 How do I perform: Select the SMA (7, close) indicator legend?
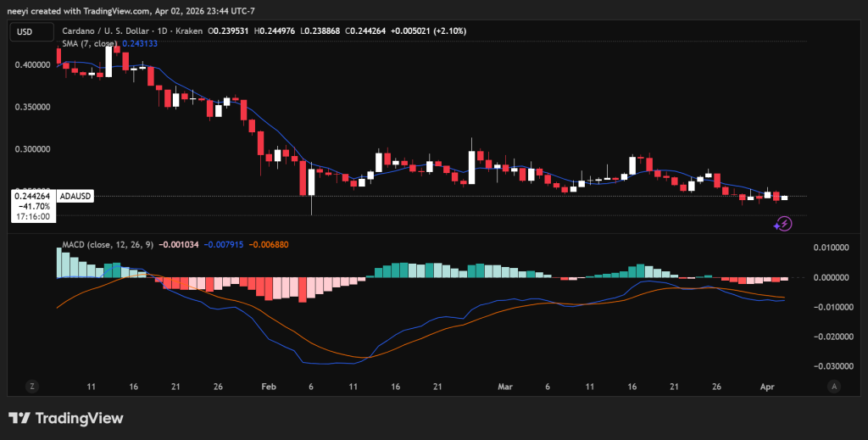(x=91, y=42)
